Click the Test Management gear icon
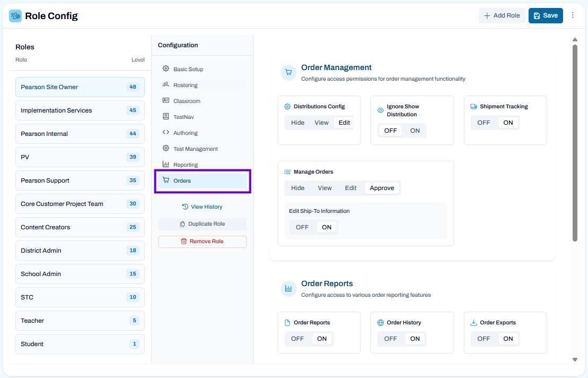Screen dimensions: 588x378 coord(166,149)
